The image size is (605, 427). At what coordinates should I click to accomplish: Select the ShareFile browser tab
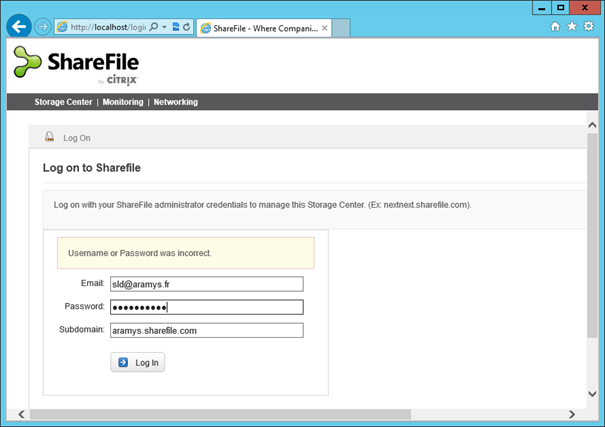point(264,28)
